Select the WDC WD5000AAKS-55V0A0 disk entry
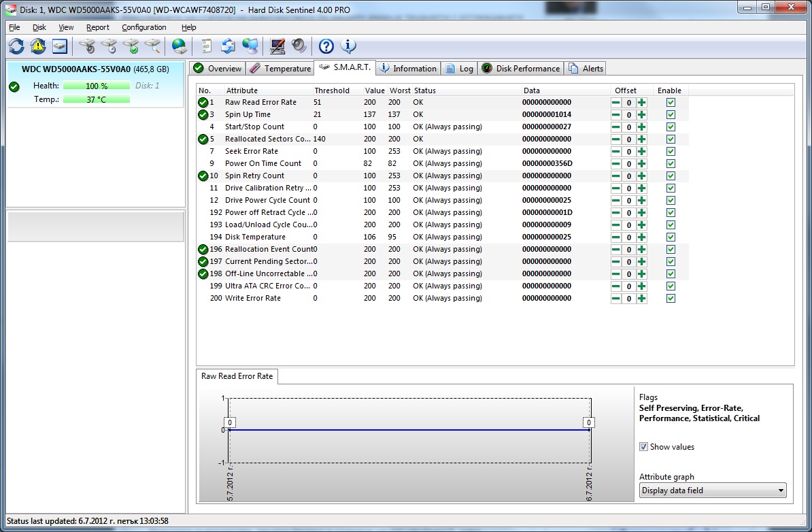Screen dimensions: 812x532 click(95, 84)
